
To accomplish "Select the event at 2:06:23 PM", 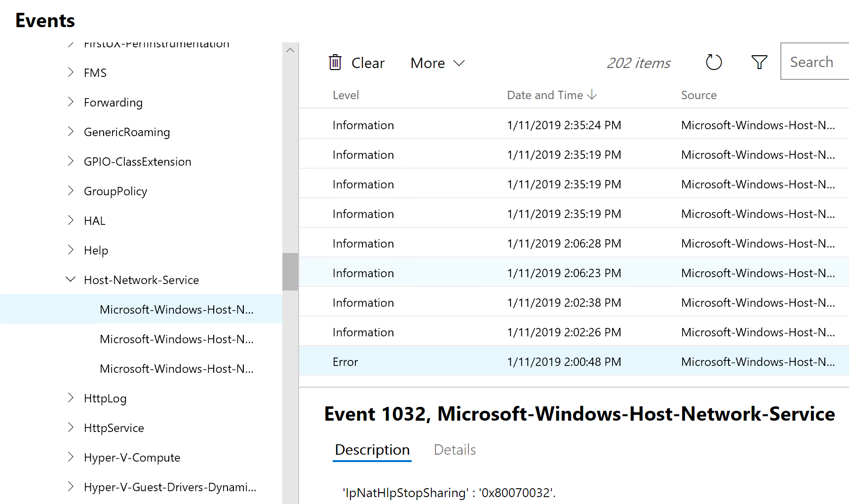I will pyautogui.click(x=574, y=273).
